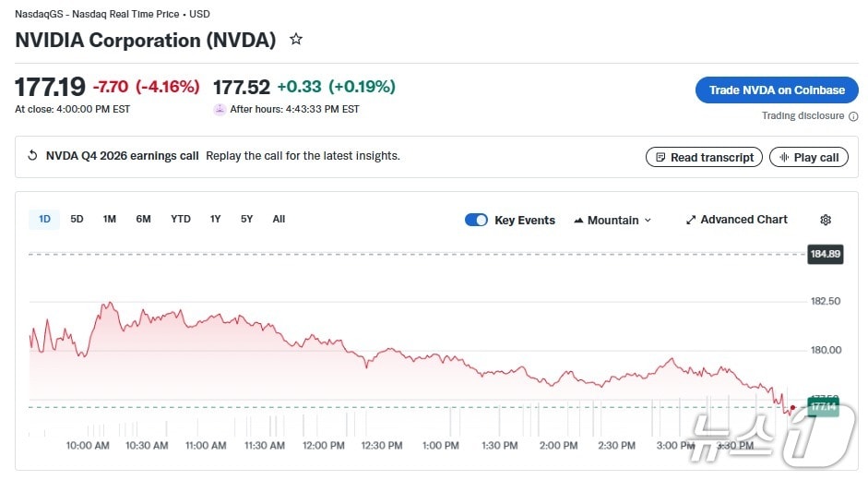Open Read transcript for earnings call
Image resolution: width=868 pixels, height=480 pixels.
(704, 157)
